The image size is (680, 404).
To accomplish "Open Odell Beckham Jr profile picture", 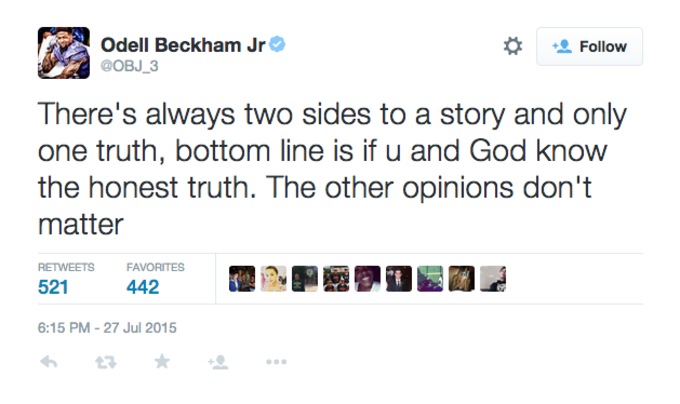I will (64, 53).
